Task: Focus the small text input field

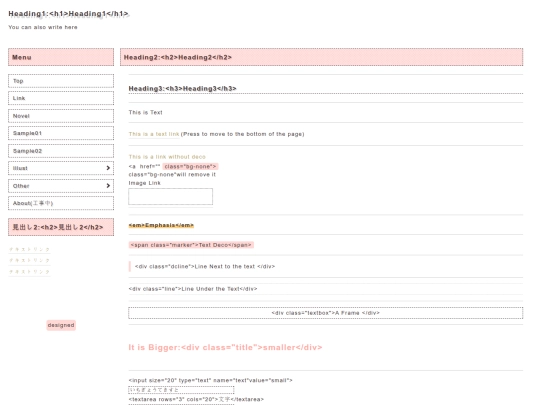Action: click(181, 390)
